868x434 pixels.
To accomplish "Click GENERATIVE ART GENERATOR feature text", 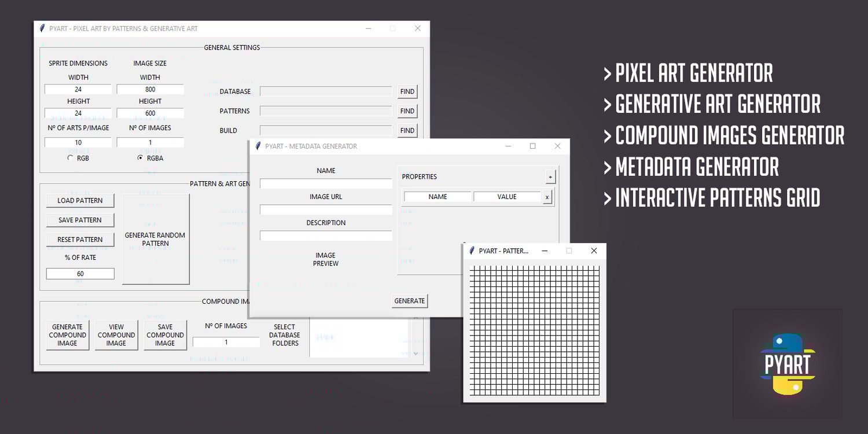I will [x=718, y=105].
